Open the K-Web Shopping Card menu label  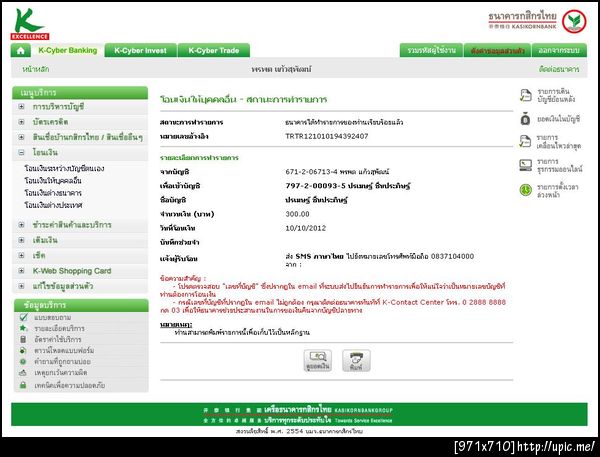pyautogui.click(x=72, y=271)
